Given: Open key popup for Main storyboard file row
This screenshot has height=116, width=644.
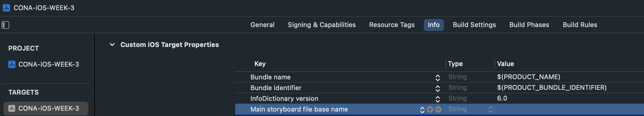Looking at the screenshot, I should (x=422, y=110).
